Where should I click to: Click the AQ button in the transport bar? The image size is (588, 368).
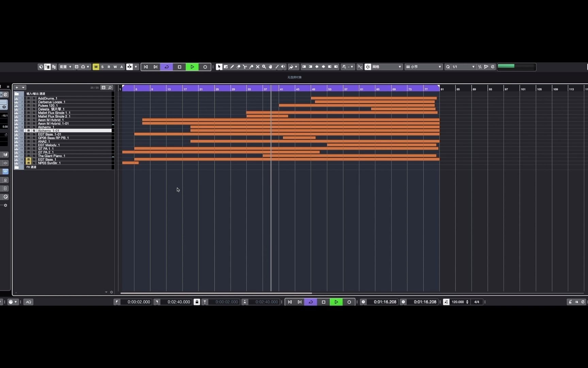[29, 302]
